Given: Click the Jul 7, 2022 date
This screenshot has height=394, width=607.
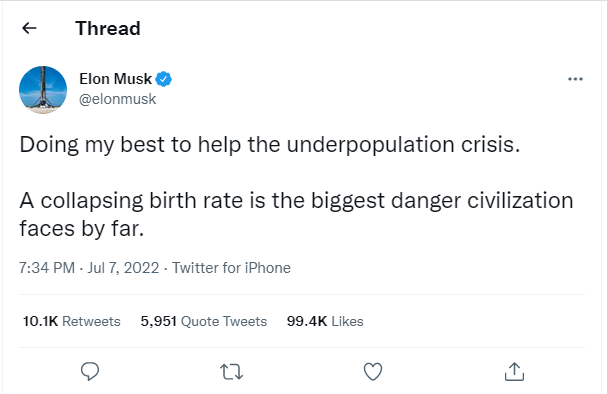Looking at the screenshot, I should 123,268.
